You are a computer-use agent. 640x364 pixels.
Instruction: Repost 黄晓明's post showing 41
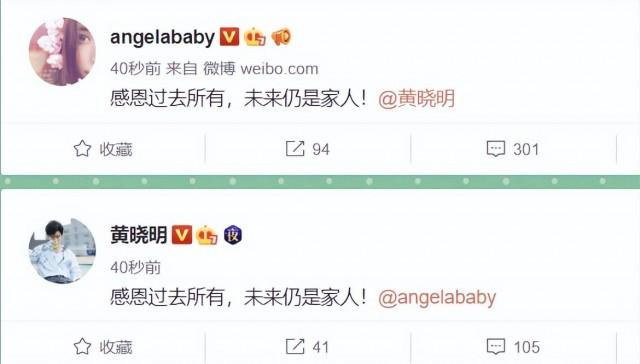click(x=307, y=347)
